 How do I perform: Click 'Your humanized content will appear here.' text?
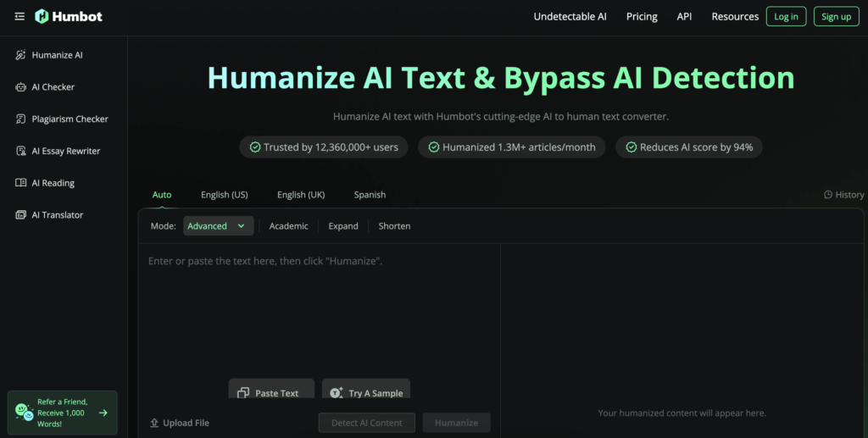682,413
